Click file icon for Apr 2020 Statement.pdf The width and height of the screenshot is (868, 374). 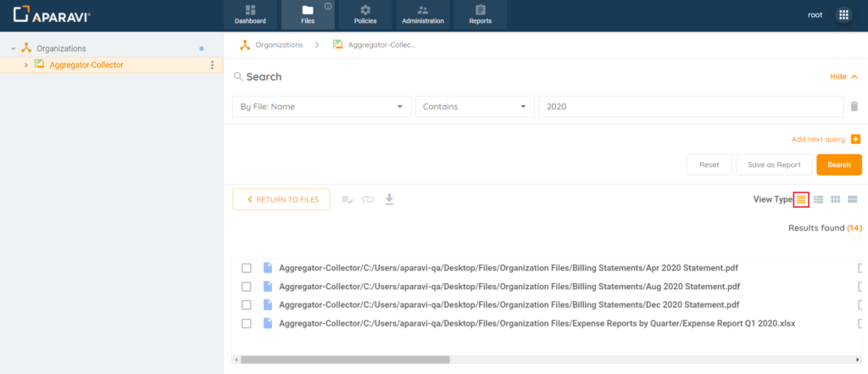click(x=268, y=268)
